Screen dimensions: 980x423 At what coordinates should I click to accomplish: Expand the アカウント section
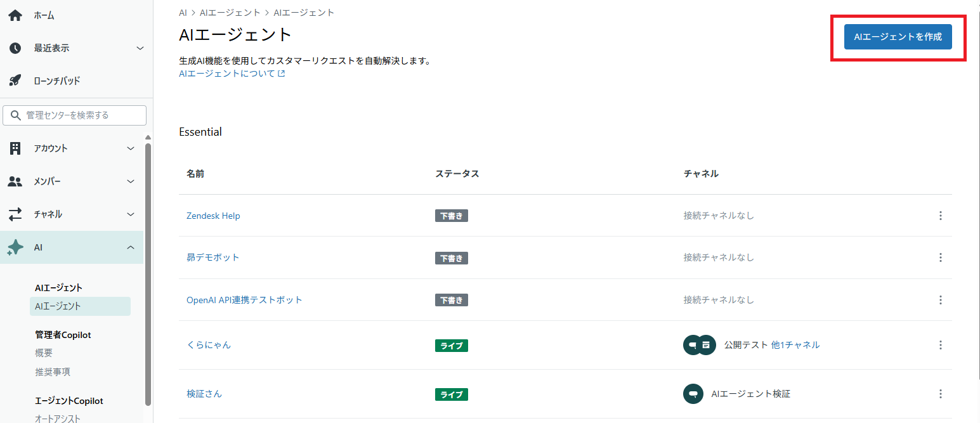131,148
